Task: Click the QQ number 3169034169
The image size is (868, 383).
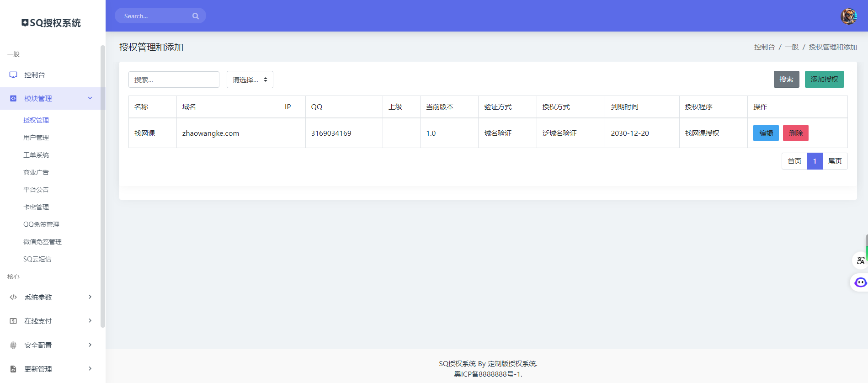Action: pyautogui.click(x=331, y=133)
